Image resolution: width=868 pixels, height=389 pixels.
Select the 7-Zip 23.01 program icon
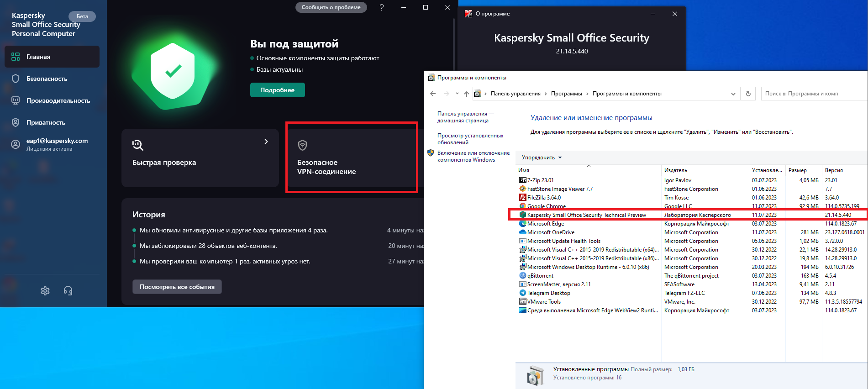[523, 180]
